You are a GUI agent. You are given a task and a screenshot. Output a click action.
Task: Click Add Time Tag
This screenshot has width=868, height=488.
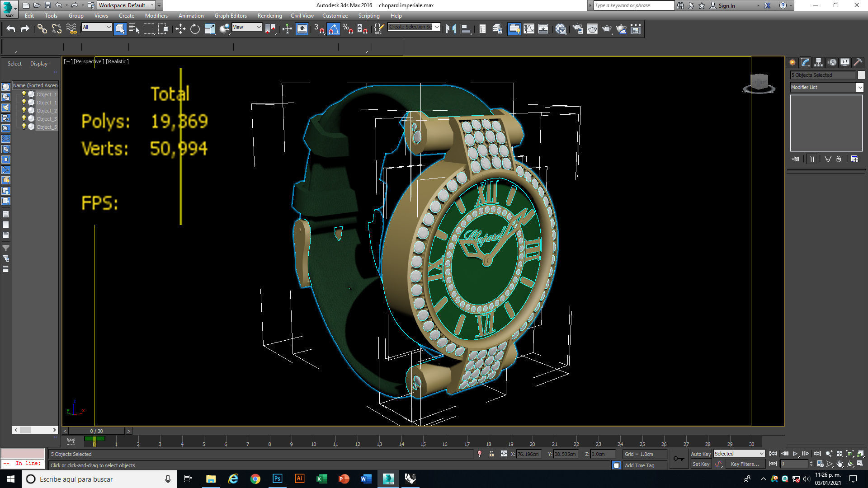[639, 465]
